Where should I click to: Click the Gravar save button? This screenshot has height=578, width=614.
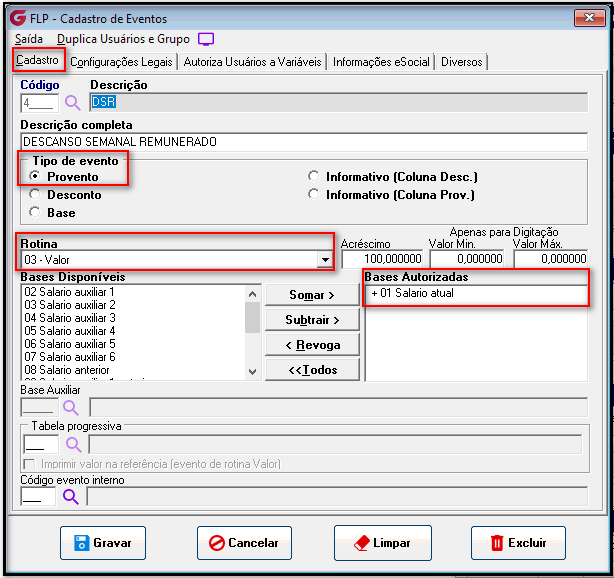click(x=103, y=543)
